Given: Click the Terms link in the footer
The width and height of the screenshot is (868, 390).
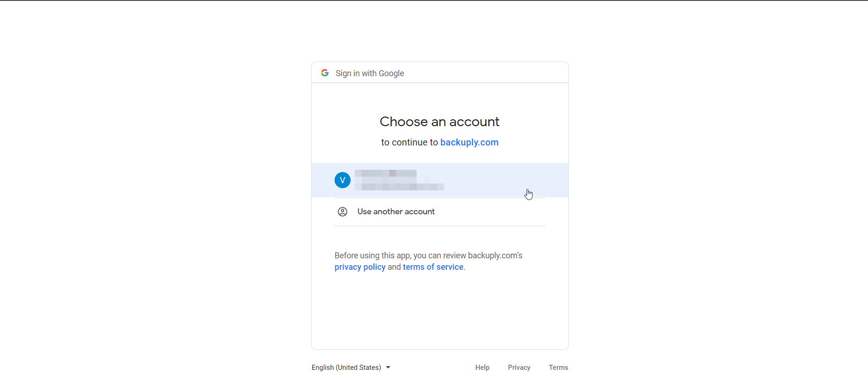Looking at the screenshot, I should pos(558,367).
